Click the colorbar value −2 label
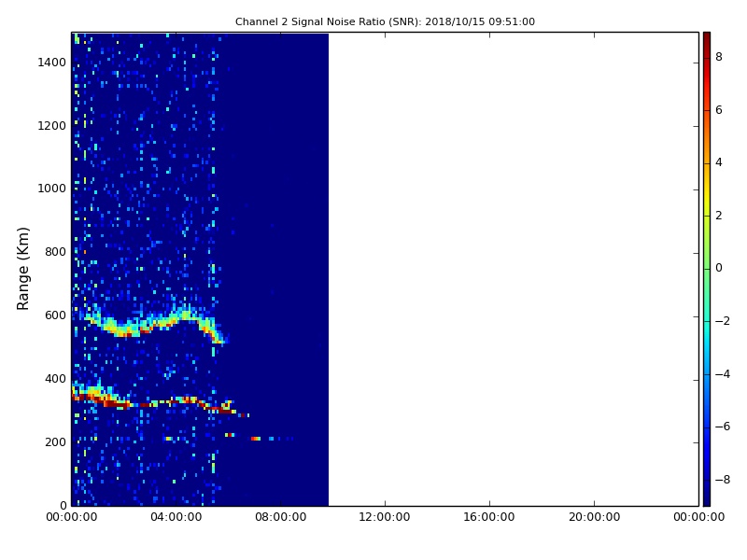The height and width of the screenshot is (560, 747). tap(722, 321)
